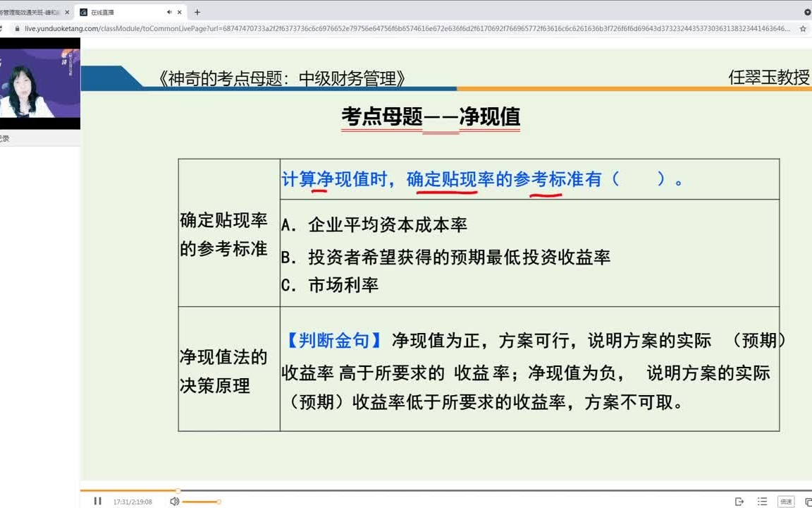Screen dimensions: 812x508
Task: Mute the audio via speaker toggle
Action: click(174, 501)
